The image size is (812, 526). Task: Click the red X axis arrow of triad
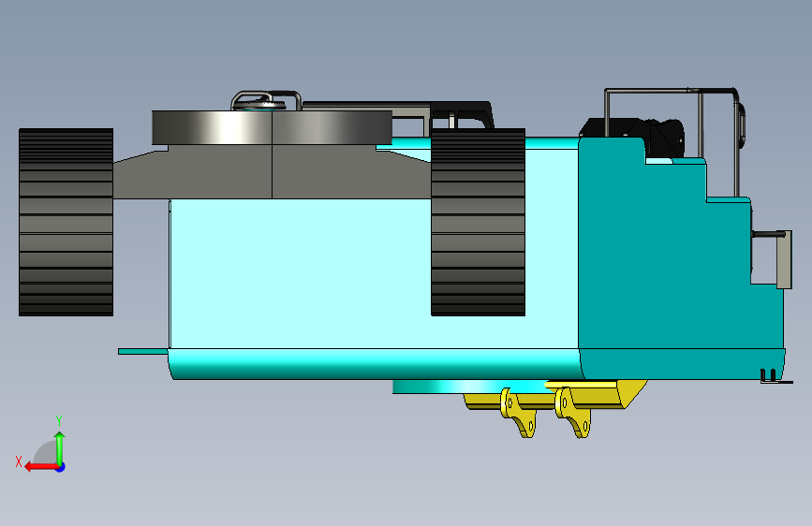(41, 467)
